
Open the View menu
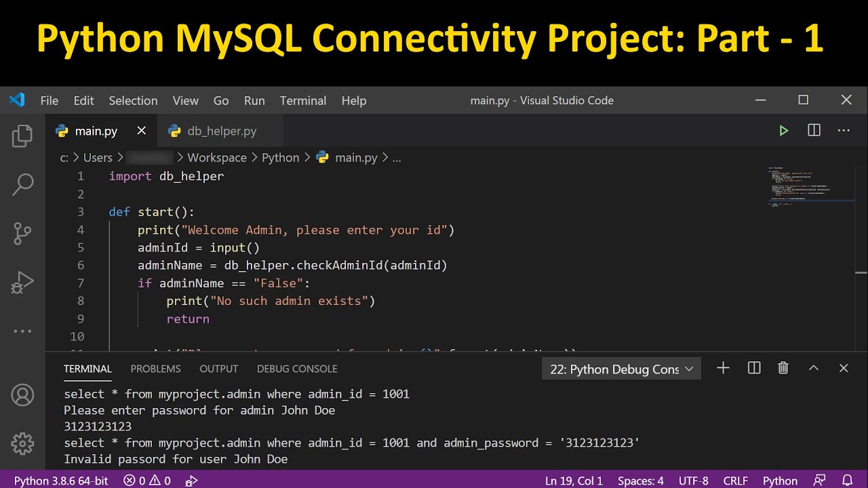point(185,100)
